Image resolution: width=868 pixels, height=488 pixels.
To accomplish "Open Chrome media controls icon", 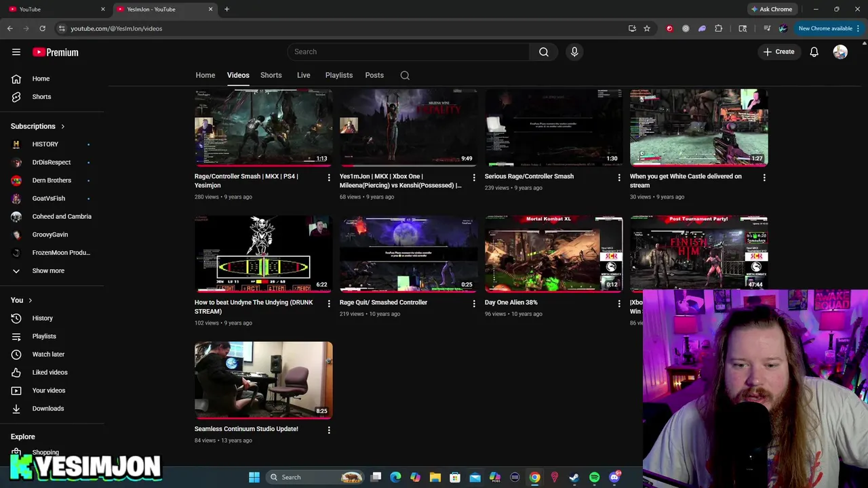I will 767,28.
